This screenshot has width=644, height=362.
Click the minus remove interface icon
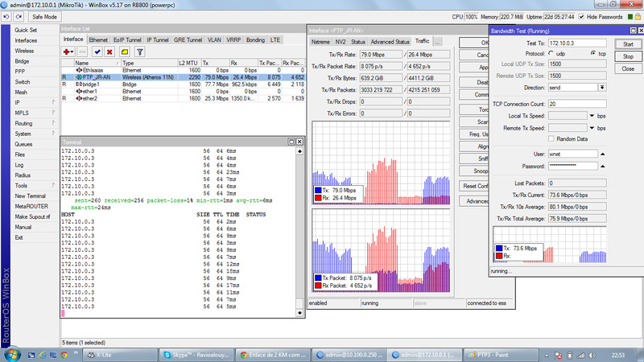tap(83, 51)
